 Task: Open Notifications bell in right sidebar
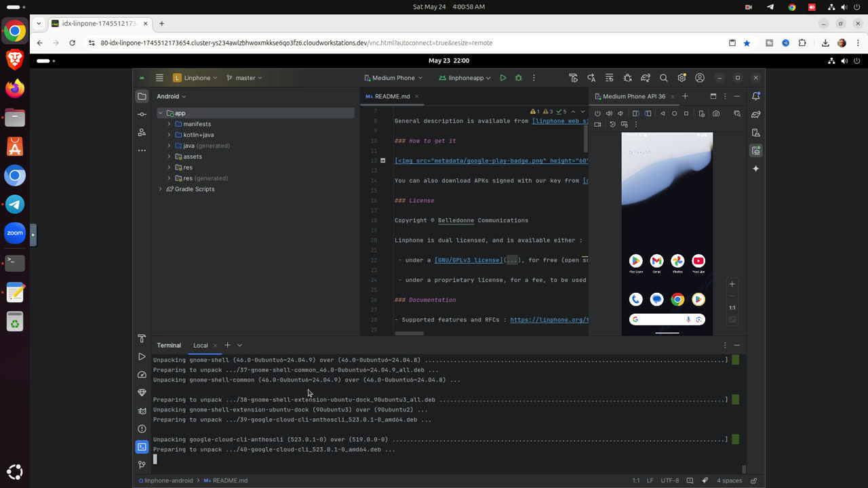[x=756, y=96]
